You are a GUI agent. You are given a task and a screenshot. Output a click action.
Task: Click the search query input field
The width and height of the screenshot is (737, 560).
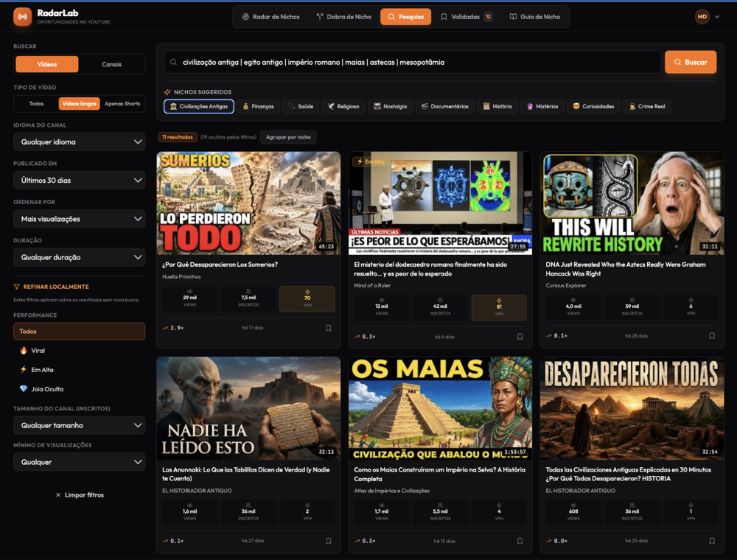[412, 62]
